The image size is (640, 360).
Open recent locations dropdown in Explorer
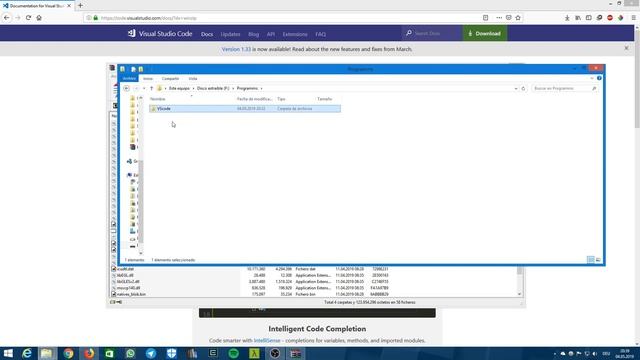tap(144, 89)
